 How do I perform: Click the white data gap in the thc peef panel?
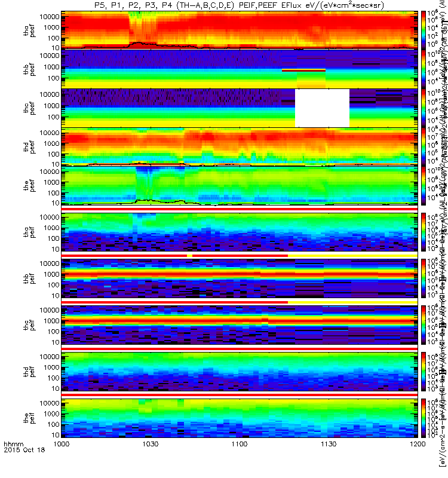[x=322, y=108]
